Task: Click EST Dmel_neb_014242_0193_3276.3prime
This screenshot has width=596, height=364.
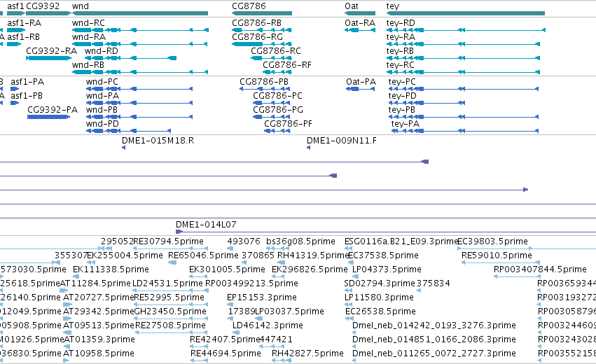Action: coord(434,326)
